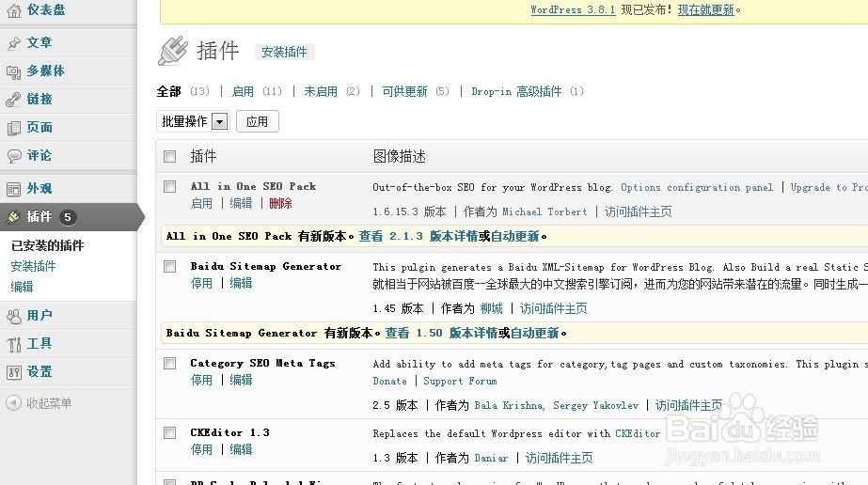Screen dimensions: 868x485
Task: Click the Users icon
Action: (14, 316)
